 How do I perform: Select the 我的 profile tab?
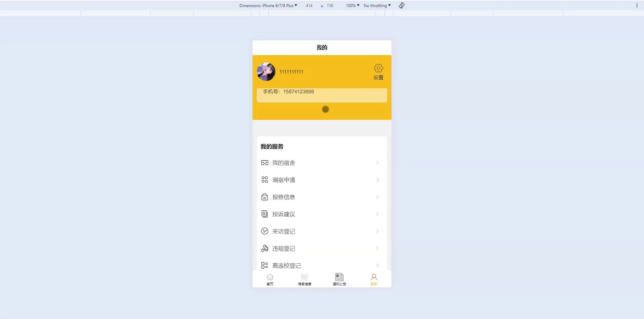coord(374,279)
